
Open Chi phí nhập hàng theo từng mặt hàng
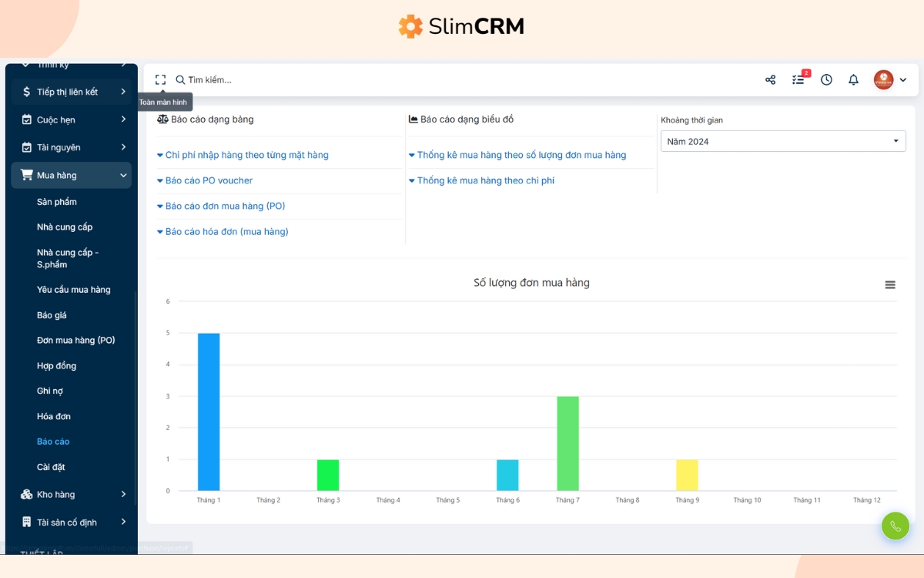tap(246, 155)
